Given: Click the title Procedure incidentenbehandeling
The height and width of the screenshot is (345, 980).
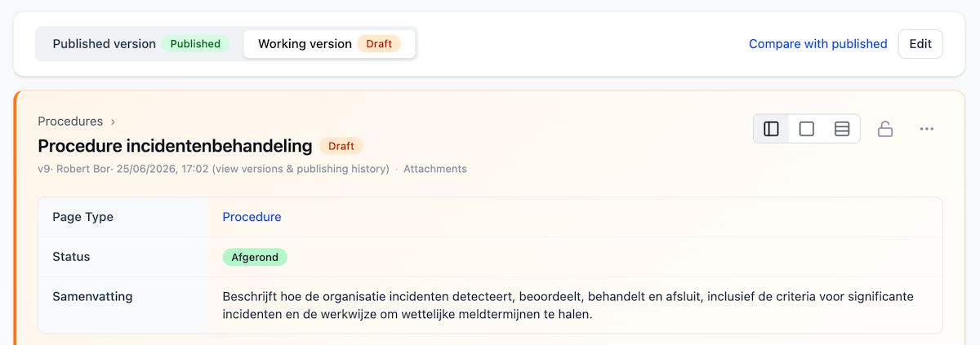Looking at the screenshot, I should pos(175,146).
